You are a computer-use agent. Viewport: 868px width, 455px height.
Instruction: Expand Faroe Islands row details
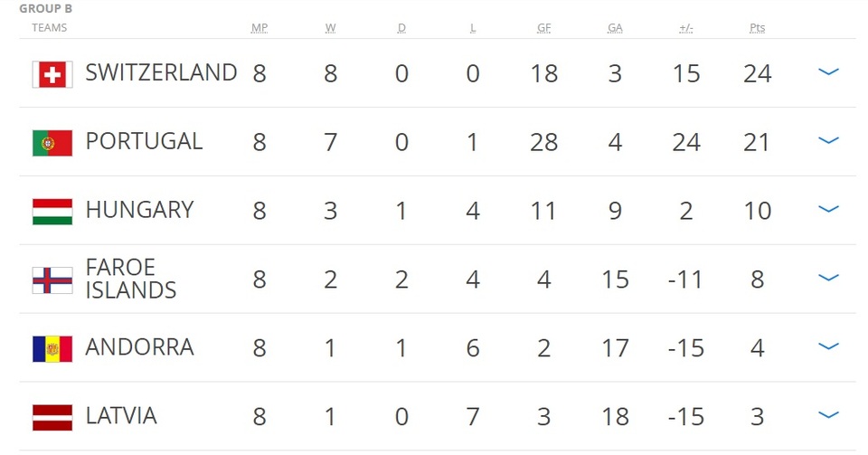click(x=828, y=278)
